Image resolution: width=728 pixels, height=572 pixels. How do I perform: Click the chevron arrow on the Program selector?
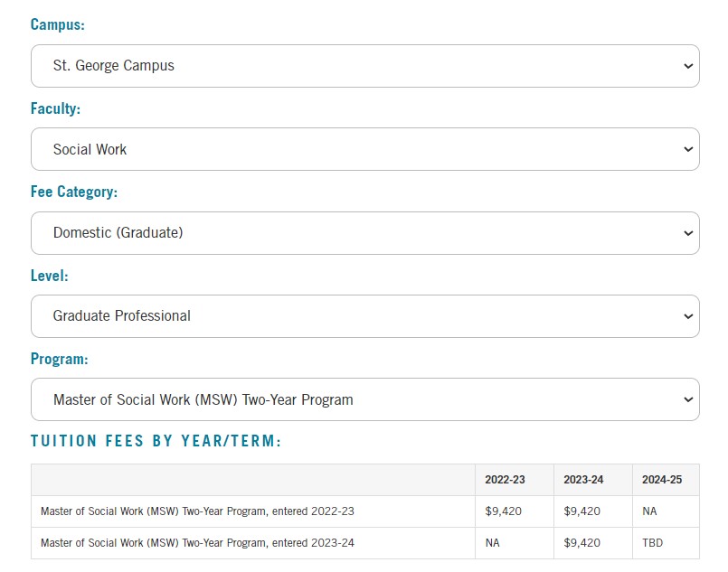688,399
